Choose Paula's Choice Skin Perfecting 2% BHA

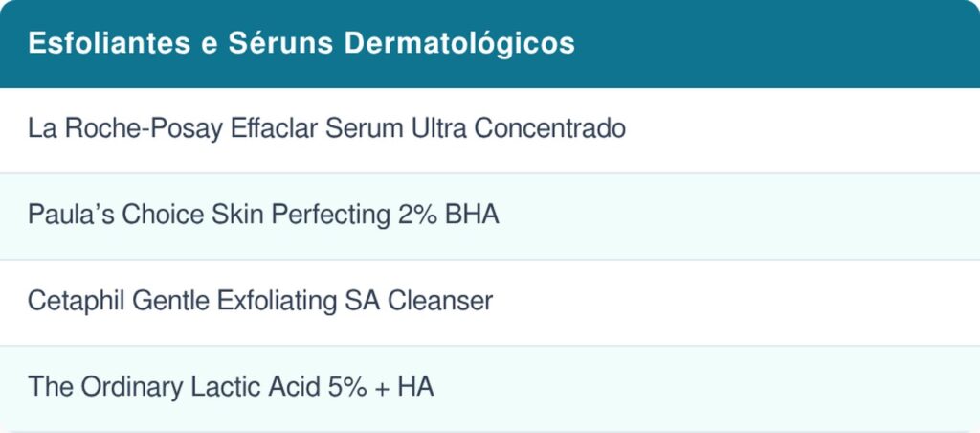point(490,216)
